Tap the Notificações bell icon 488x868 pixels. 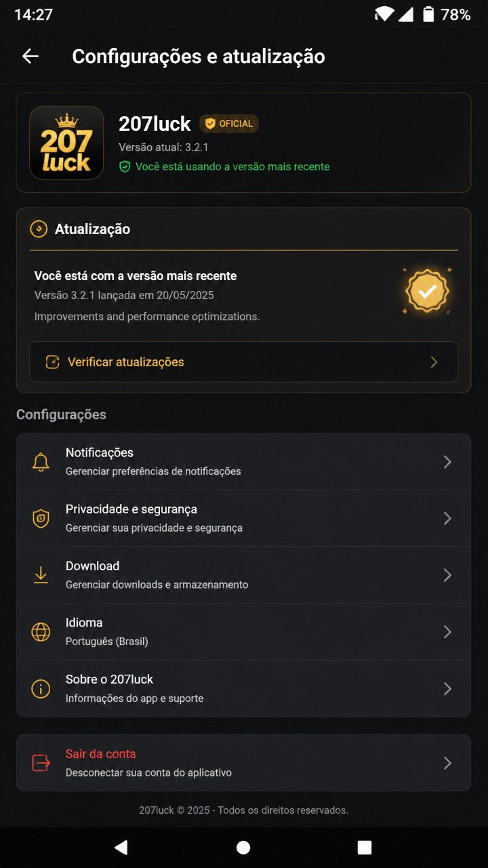point(41,462)
